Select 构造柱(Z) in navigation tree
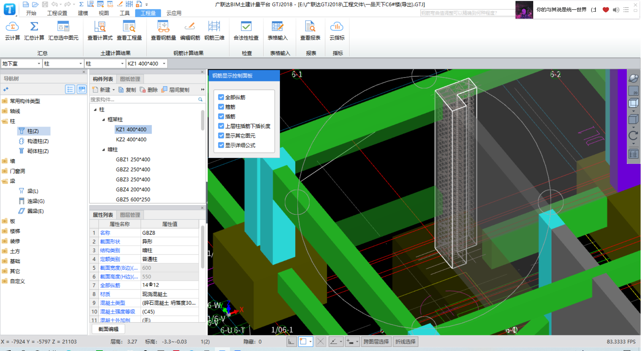The image size is (644, 351). coord(34,141)
